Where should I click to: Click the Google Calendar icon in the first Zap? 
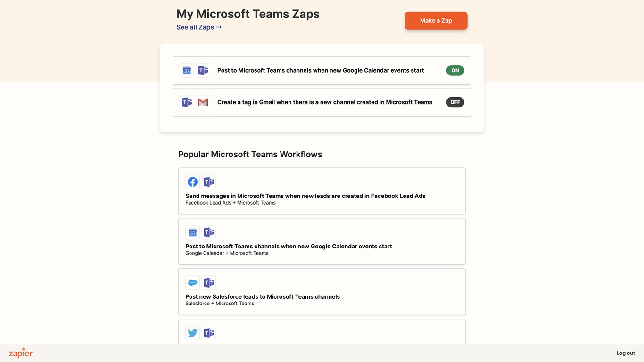click(187, 71)
